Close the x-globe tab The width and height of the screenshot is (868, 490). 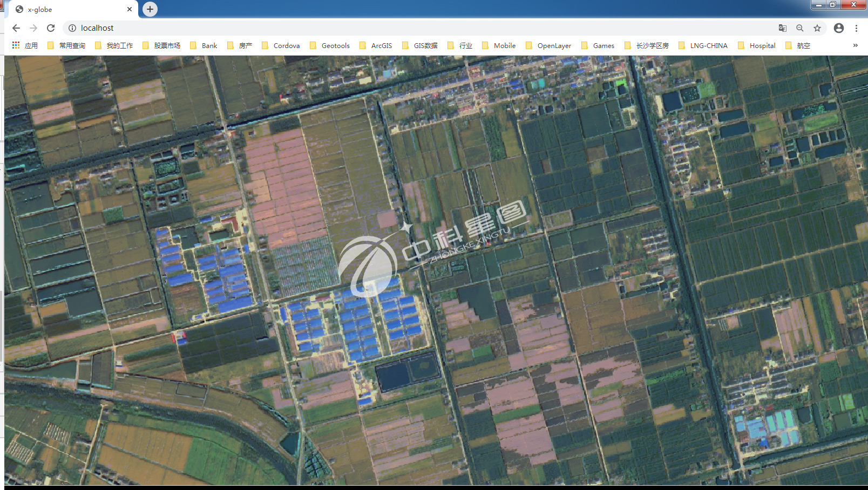point(130,9)
